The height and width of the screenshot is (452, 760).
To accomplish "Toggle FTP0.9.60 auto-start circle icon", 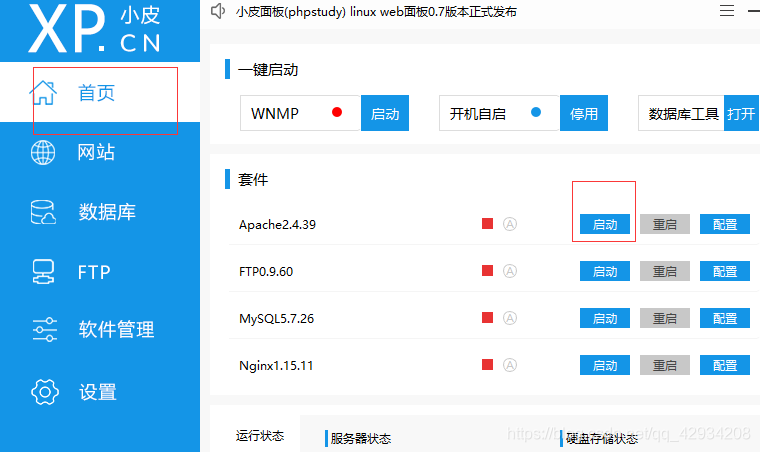I will click(510, 271).
